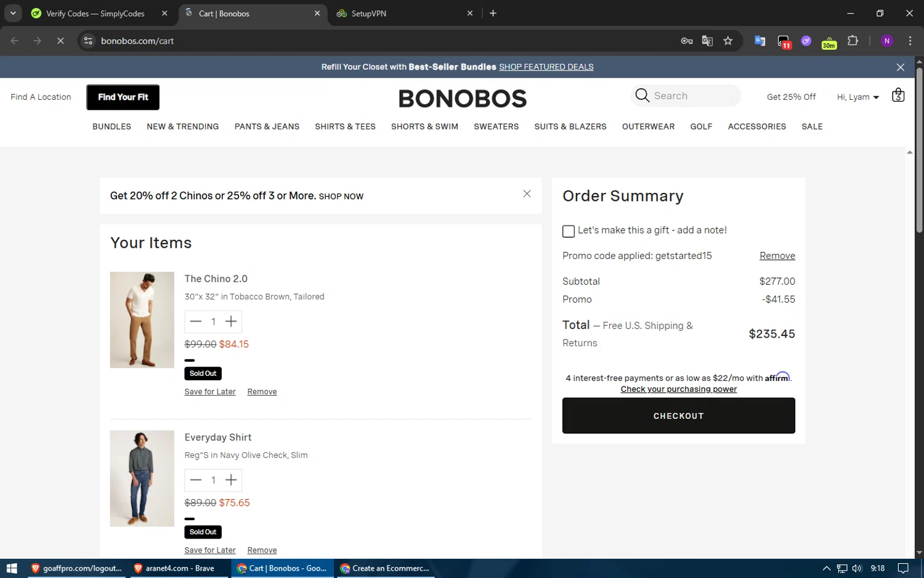Open the profile avatar N

887,41
